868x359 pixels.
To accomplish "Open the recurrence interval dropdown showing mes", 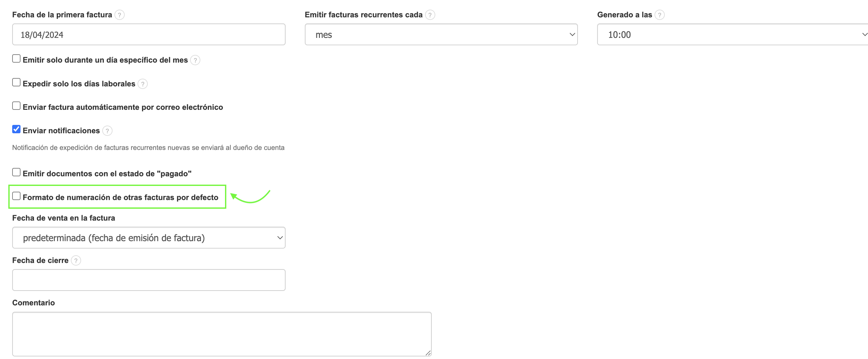I will coord(441,34).
